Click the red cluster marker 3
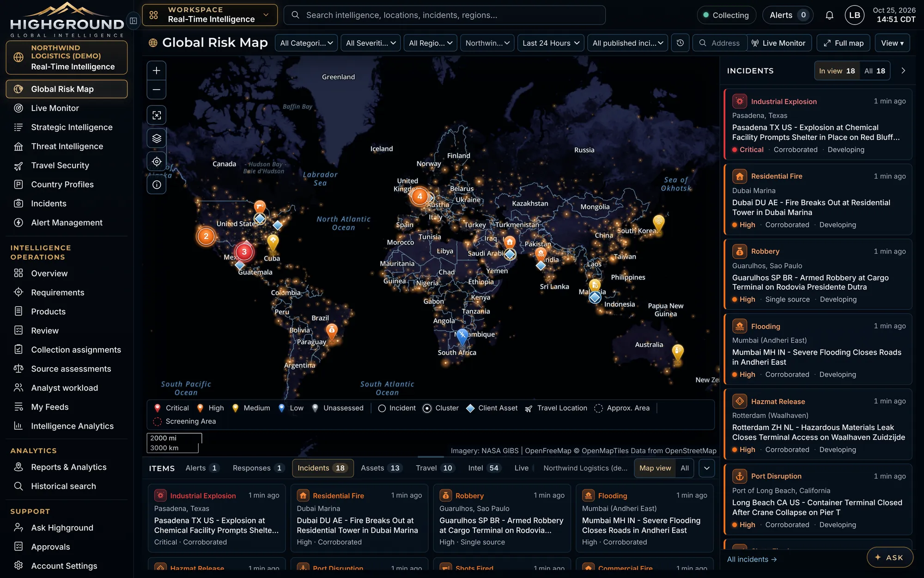This screenshot has width=924, height=578. (x=244, y=252)
